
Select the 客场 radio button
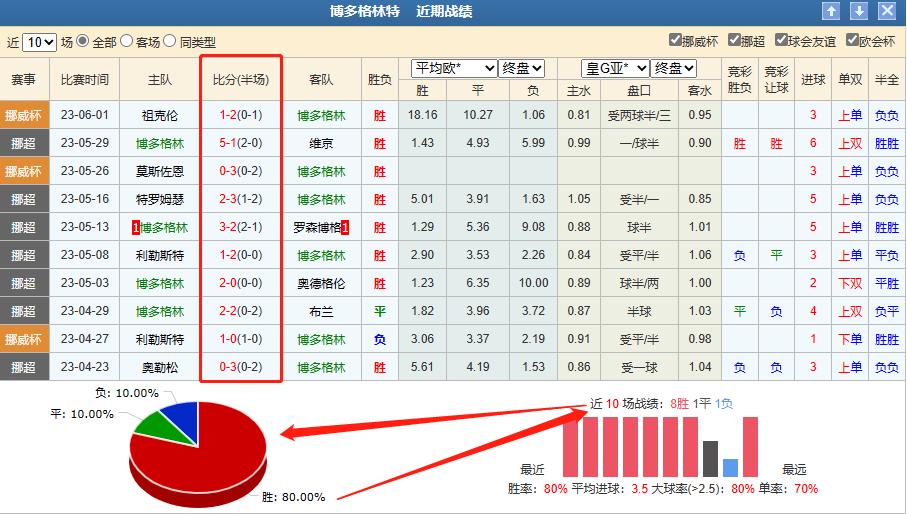point(126,40)
